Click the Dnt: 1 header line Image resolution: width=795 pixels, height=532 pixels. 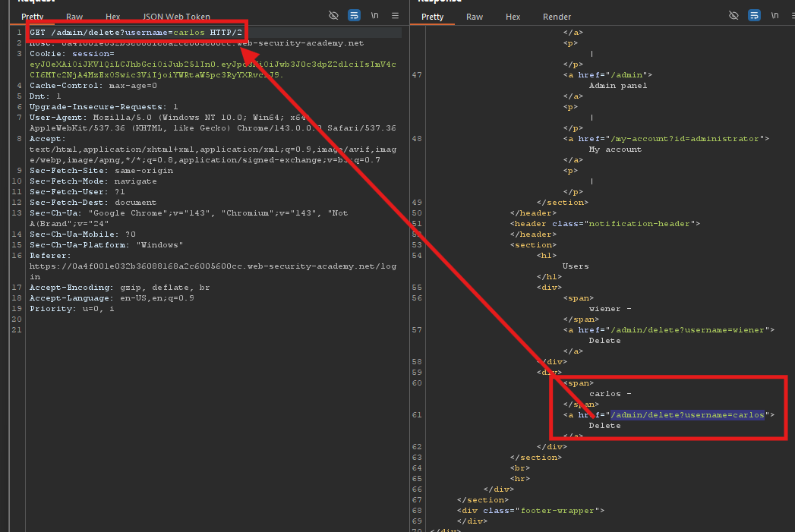(45, 96)
